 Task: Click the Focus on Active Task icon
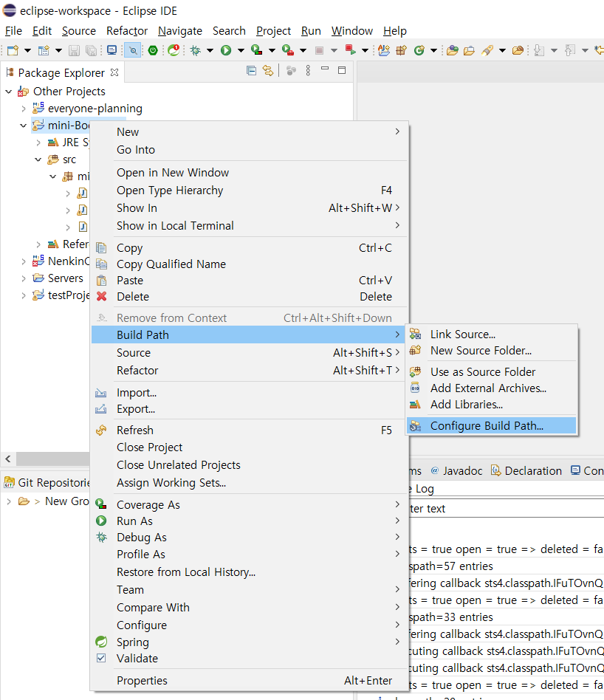291,71
